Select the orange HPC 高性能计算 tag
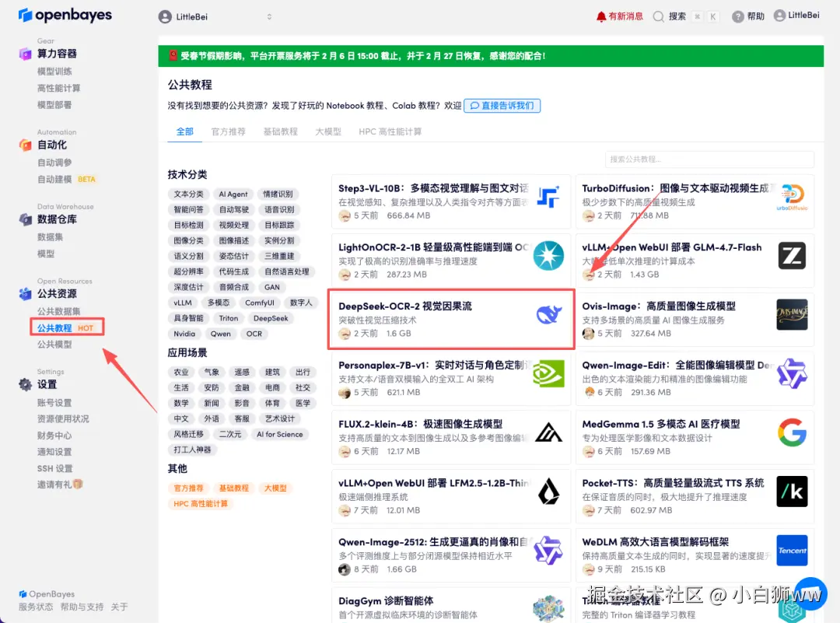Viewport: 840px width, 623px height. click(x=201, y=504)
